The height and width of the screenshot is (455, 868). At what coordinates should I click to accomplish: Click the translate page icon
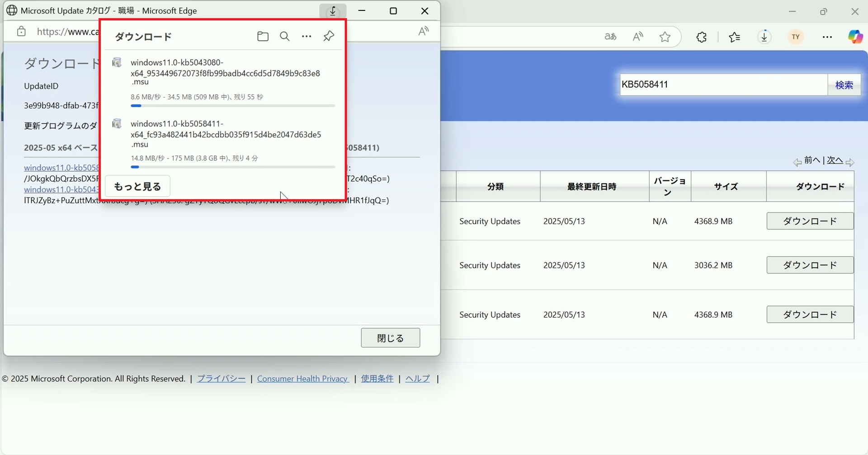coord(610,37)
